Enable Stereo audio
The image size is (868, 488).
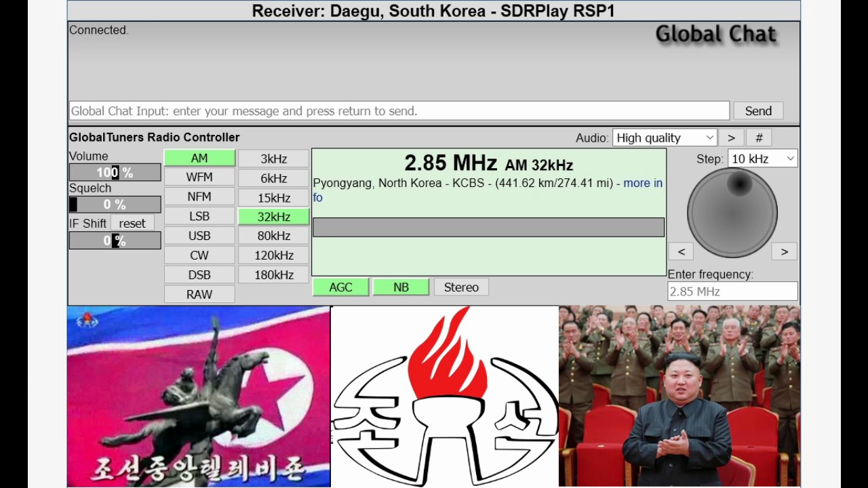[461, 287]
